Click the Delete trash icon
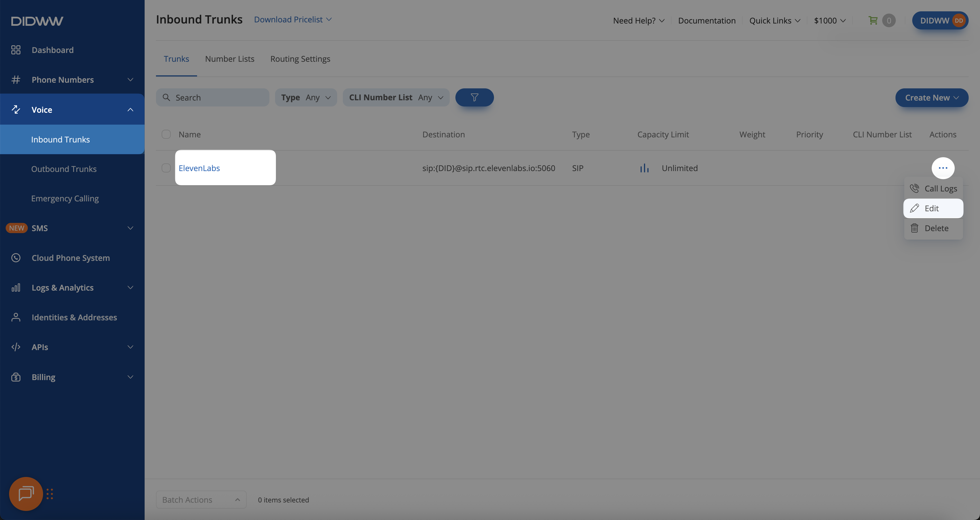 [x=914, y=228]
